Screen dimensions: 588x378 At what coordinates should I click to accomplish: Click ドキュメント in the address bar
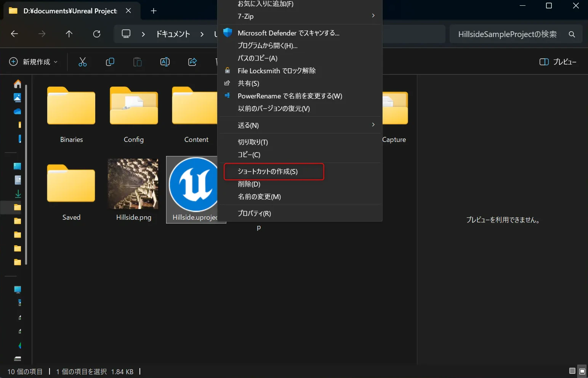pos(173,34)
